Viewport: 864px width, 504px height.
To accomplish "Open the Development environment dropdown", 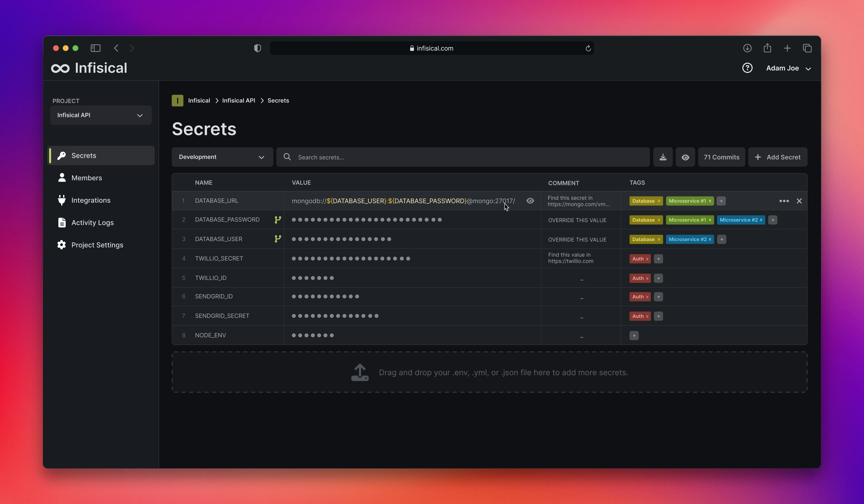I will click(222, 157).
